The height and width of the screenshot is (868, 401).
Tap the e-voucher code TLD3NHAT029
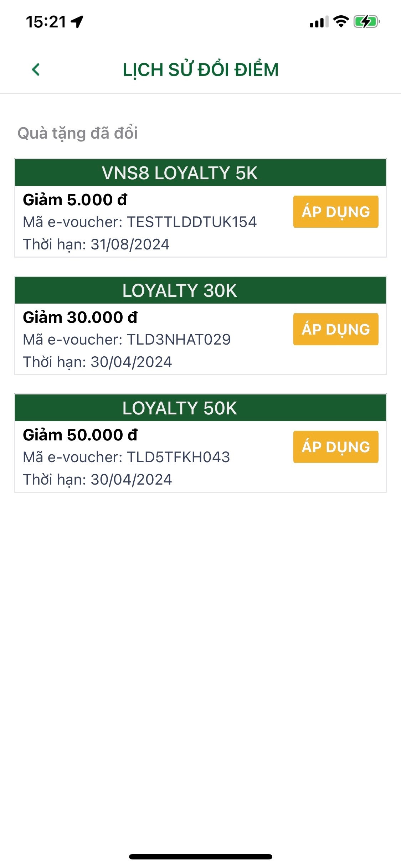point(179,340)
